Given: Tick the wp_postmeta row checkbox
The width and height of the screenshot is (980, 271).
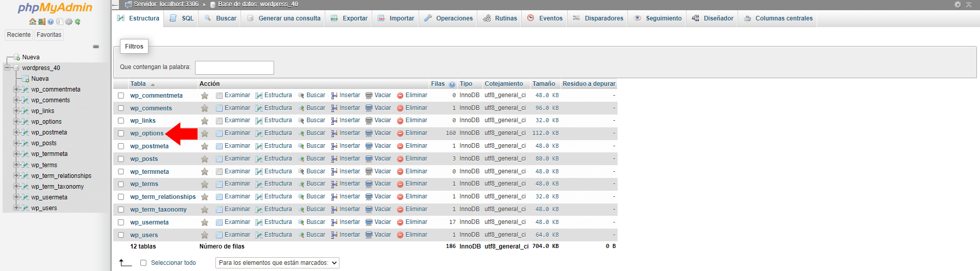Looking at the screenshot, I should pyautogui.click(x=121, y=146).
